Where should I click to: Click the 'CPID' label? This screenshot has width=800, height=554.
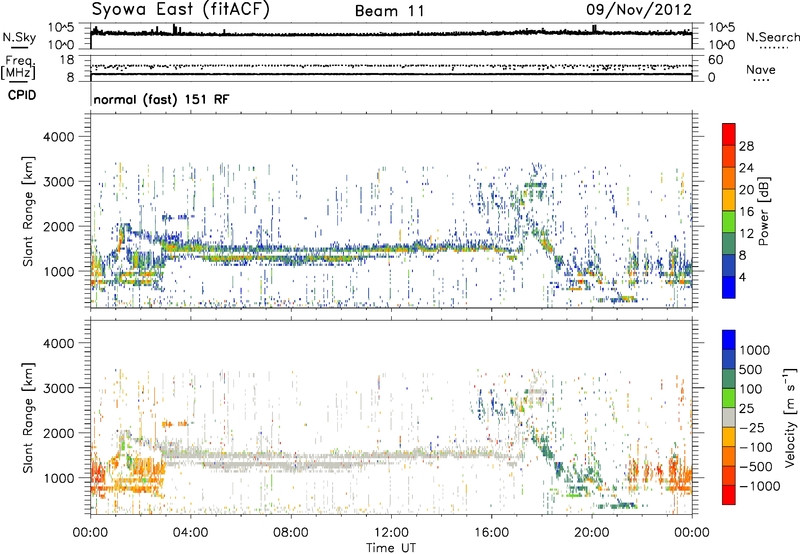click(x=22, y=95)
